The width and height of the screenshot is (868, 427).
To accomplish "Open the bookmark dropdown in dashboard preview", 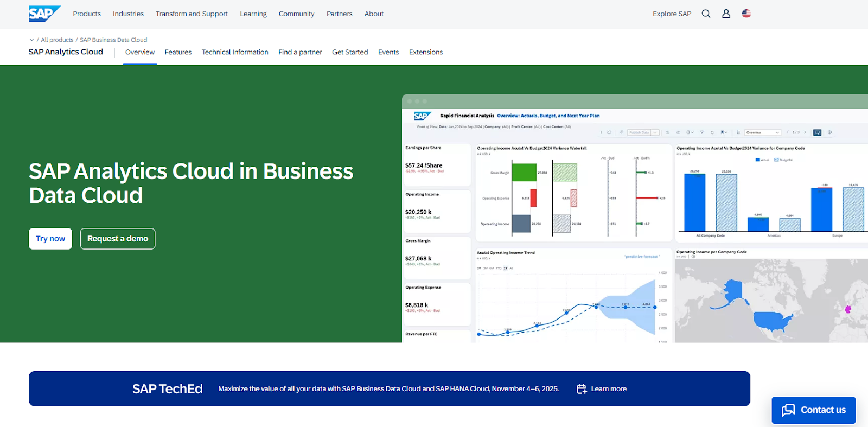I will (724, 132).
